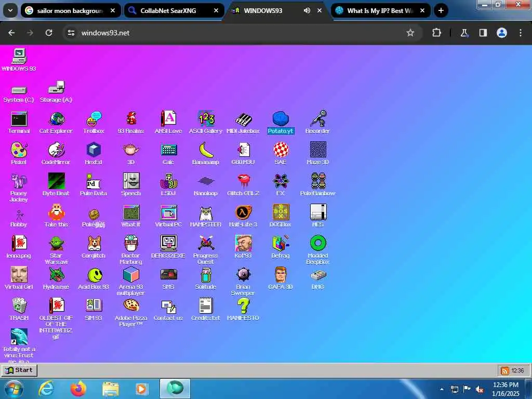Launch Firefox from the taskbar
This screenshot has height=399, width=532.
[x=78, y=389]
